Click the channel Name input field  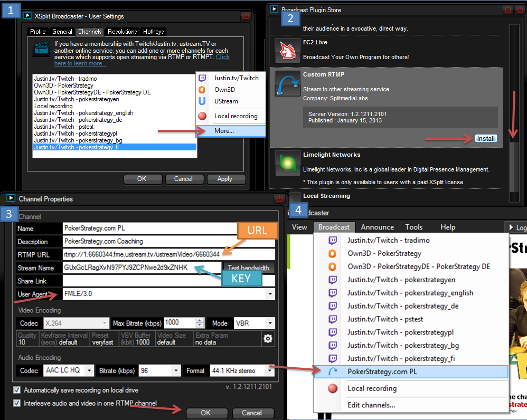tap(169, 228)
